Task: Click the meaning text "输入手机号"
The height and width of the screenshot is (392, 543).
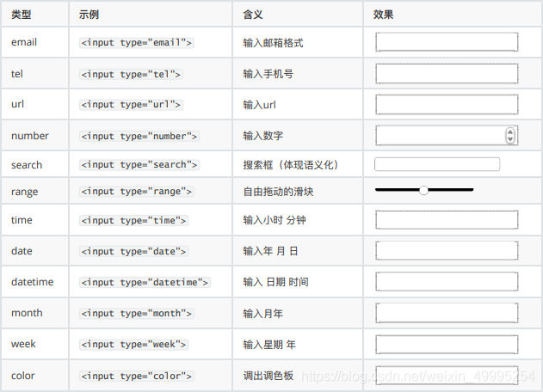Action: pyautogui.click(x=268, y=74)
